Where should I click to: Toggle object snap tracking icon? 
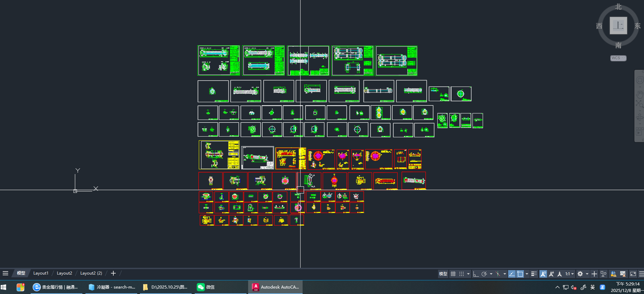coord(512,274)
